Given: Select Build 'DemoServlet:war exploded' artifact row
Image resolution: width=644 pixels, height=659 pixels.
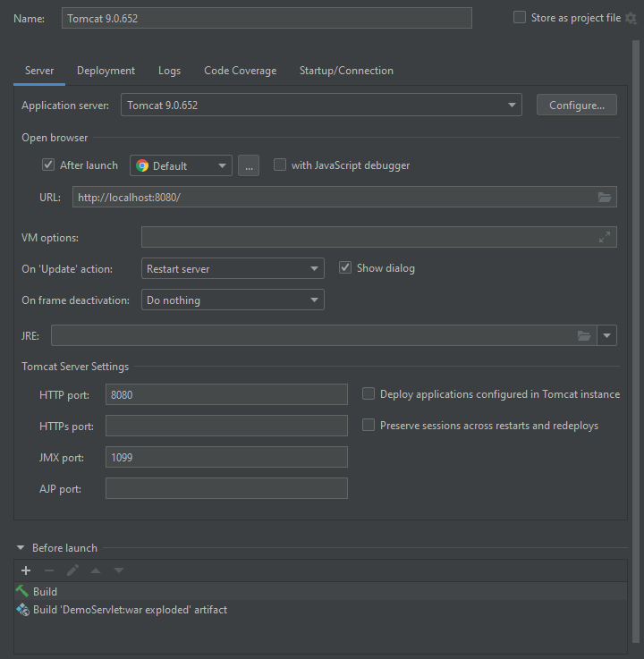Looking at the screenshot, I should coord(320,610).
